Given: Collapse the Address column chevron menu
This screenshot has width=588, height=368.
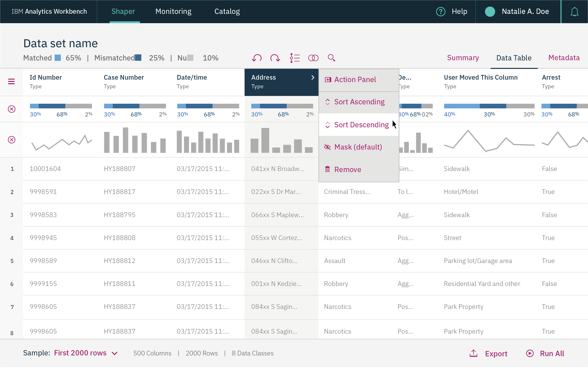Looking at the screenshot, I should point(313,77).
